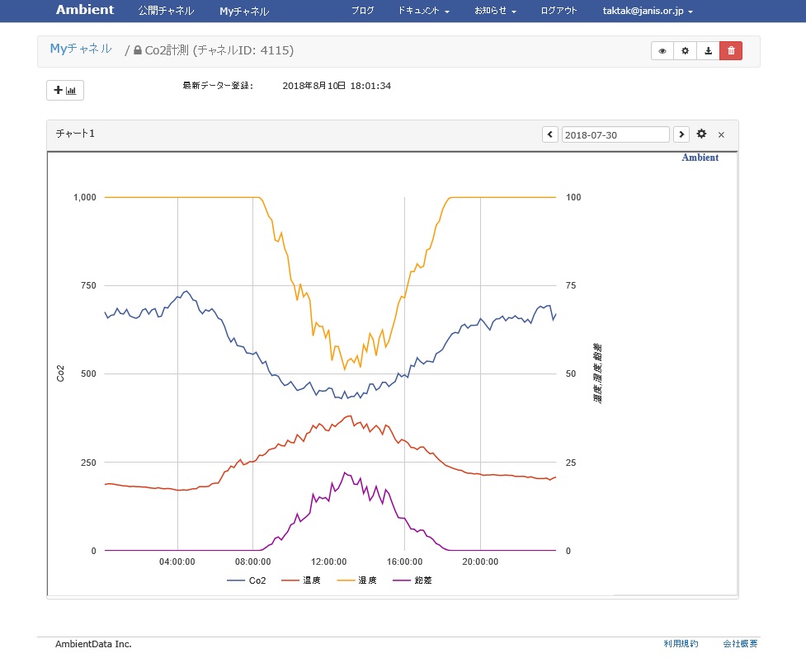The height and width of the screenshot is (672, 806).
Task: Open ブログ in the navigation bar
Action: tap(362, 10)
